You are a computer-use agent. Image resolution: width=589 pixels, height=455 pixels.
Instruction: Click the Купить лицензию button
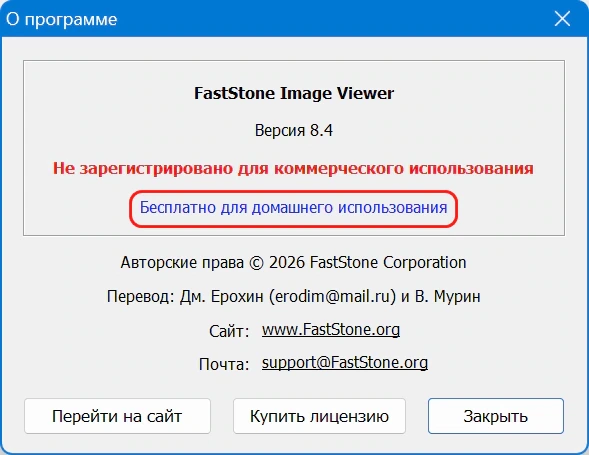[x=319, y=416]
